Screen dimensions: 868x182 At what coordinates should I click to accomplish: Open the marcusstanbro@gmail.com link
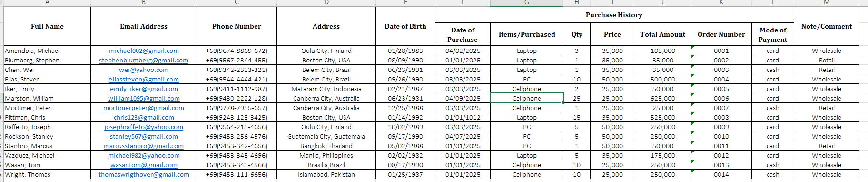(x=144, y=146)
